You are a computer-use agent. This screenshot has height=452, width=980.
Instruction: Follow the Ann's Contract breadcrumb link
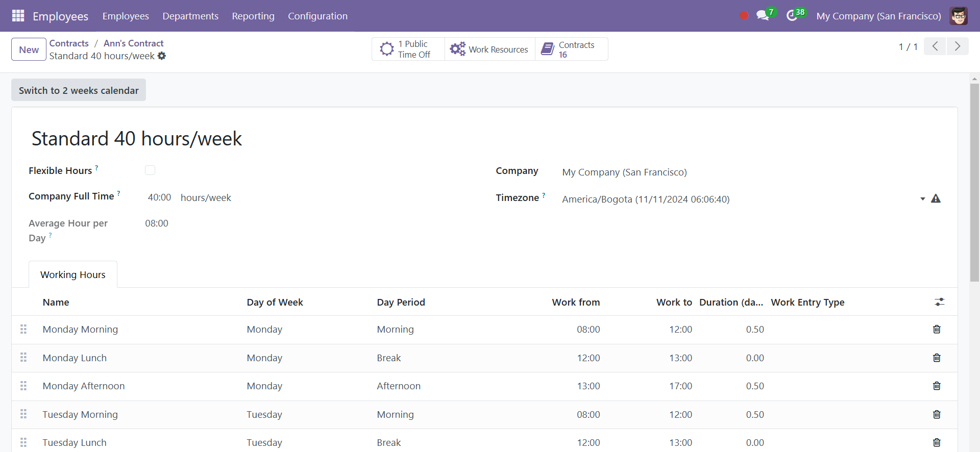coord(133,43)
